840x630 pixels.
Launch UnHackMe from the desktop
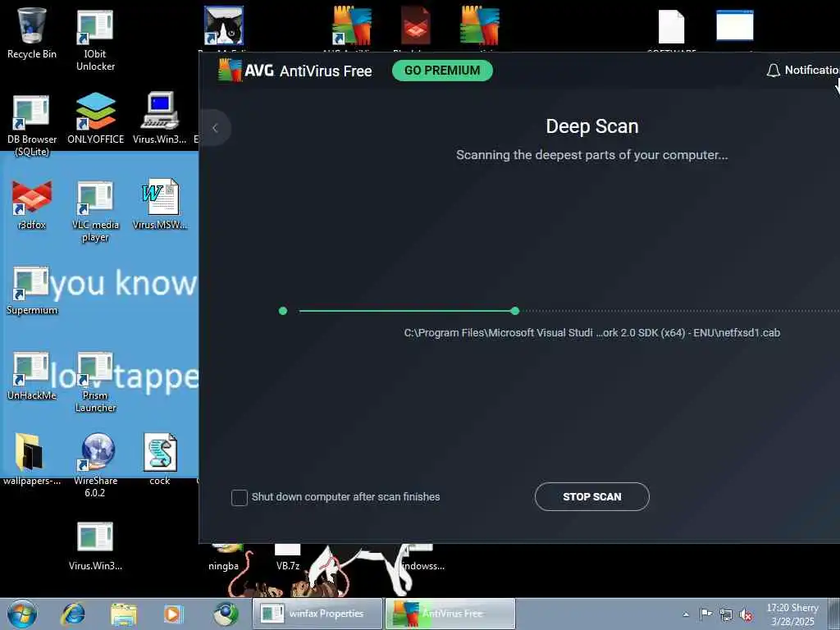coord(32,376)
